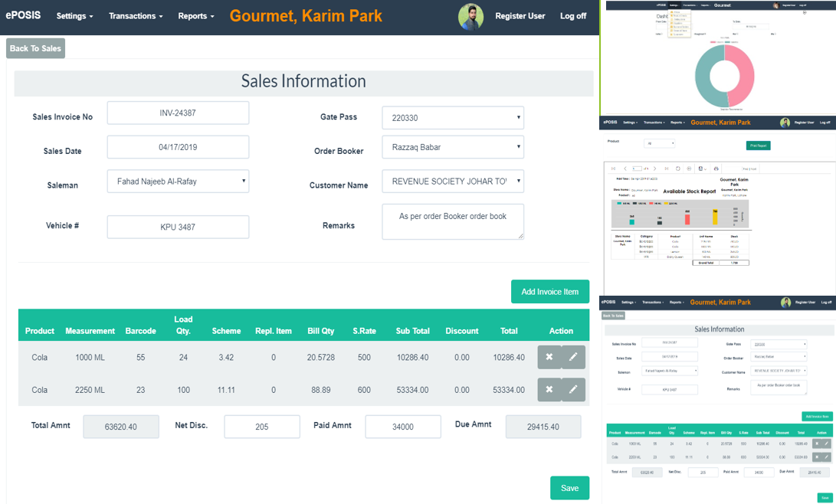Viewport: 836px width, 504px height.
Task: Focus the Paid Amnt input field
Action: (x=402, y=427)
